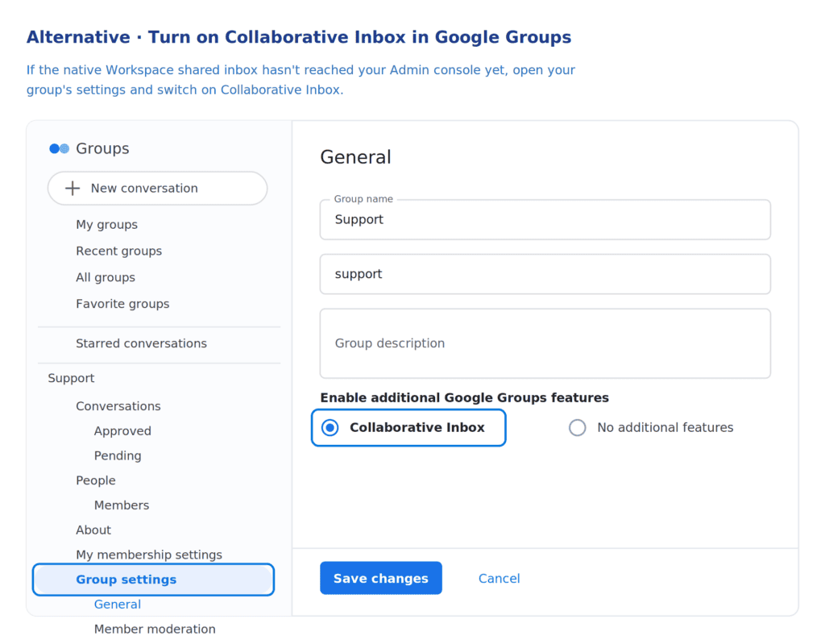
Task: Click the Groups logo icon
Action: coord(59,148)
